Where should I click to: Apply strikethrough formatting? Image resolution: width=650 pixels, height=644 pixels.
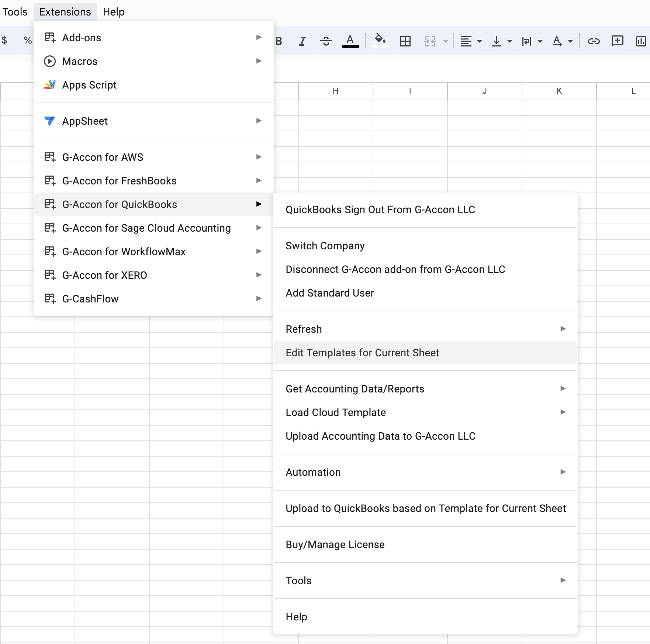[326, 41]
